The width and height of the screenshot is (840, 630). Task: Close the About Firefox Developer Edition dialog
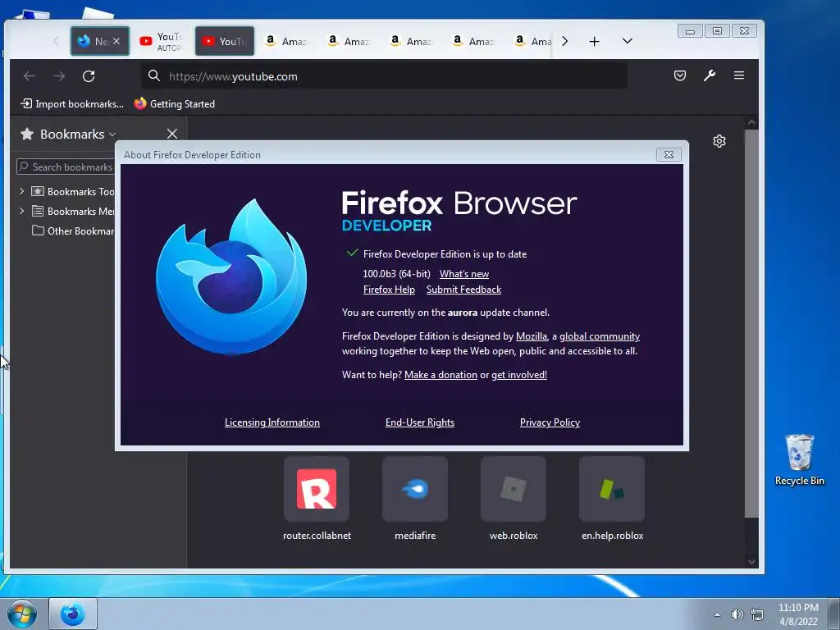pyautogui.click(x=669, y=154)
